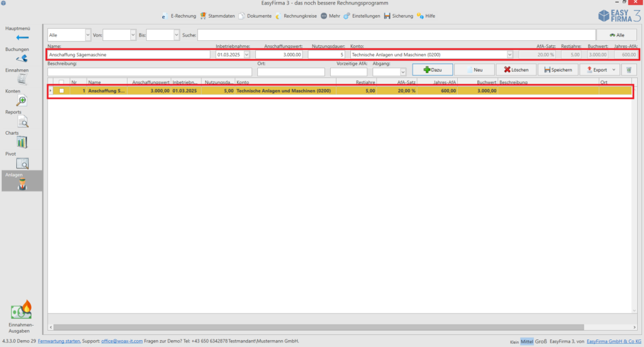Image resolution: width=644 pixels, height=347 pixels.
Task: Select the Anlagen sidebar icon
Action: coord(22,185)
